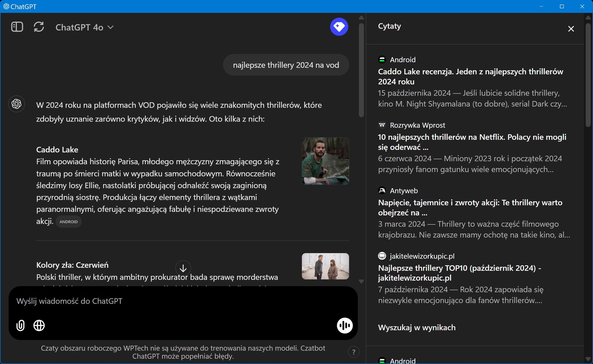593x364 pixels.
Task: Open the Caddo Lake movie thumbnail
Action: pyautogui.click(x=325, y=161)
